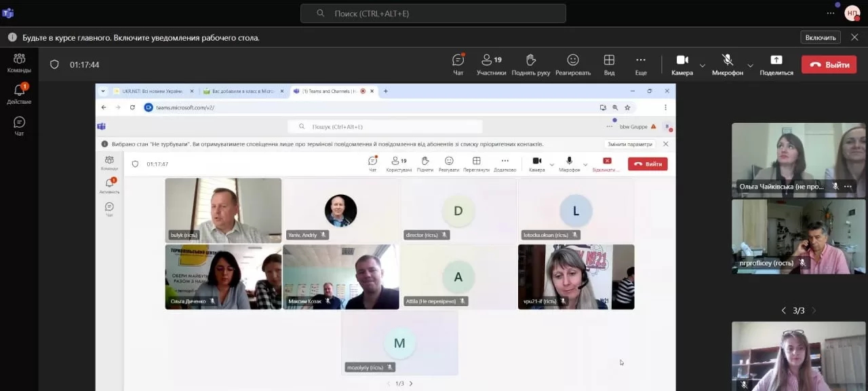
Task: Click Поделиться share screen icon
Action: point(776,64)
